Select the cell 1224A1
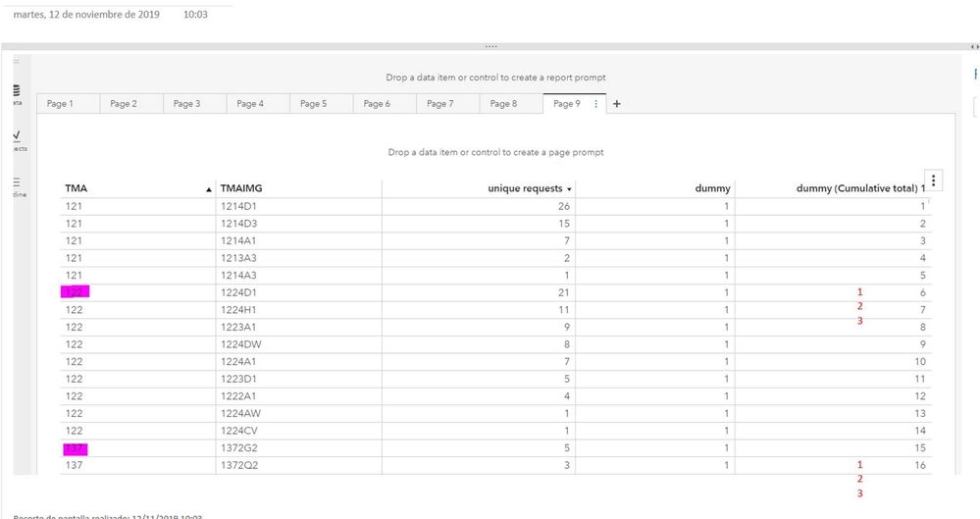Screen dimensions: 980x519 tap(238, 361)
